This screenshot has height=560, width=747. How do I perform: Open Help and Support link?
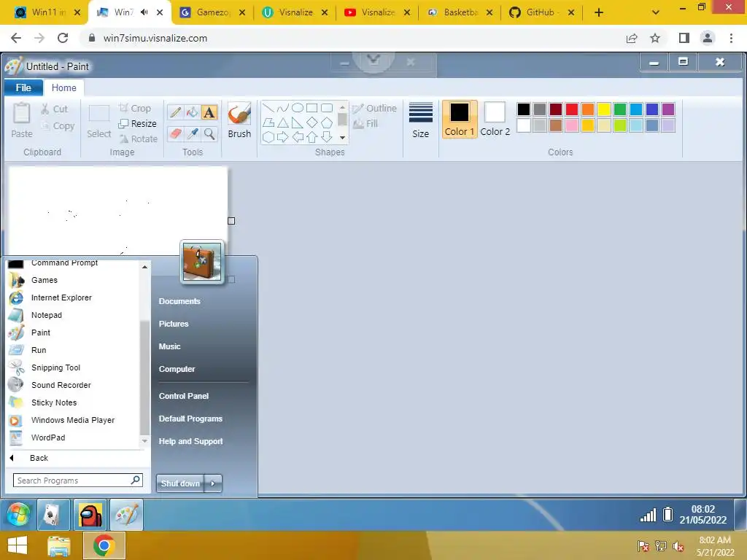click(190, 441)
